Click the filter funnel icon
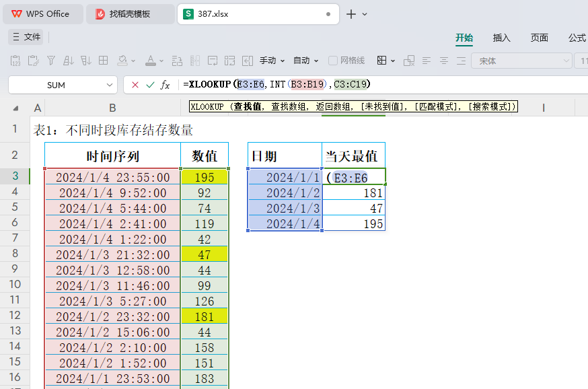 (x=51, y=61)
